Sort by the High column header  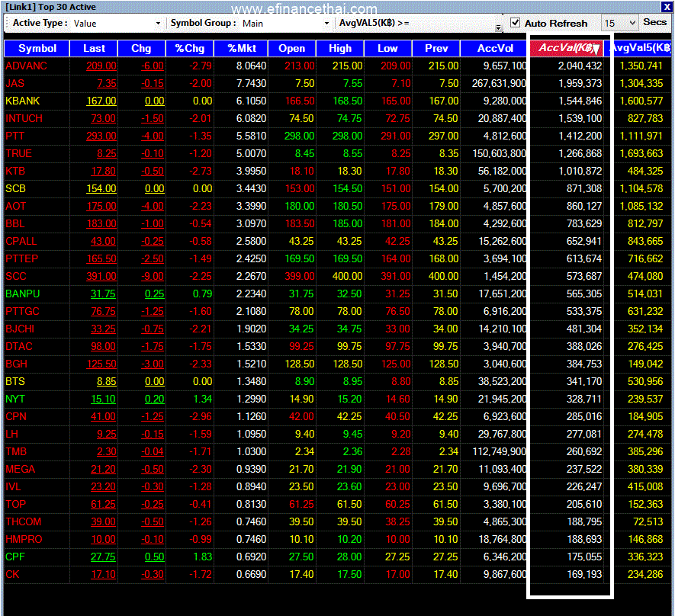pyautogui.click(x=340, y=48)
